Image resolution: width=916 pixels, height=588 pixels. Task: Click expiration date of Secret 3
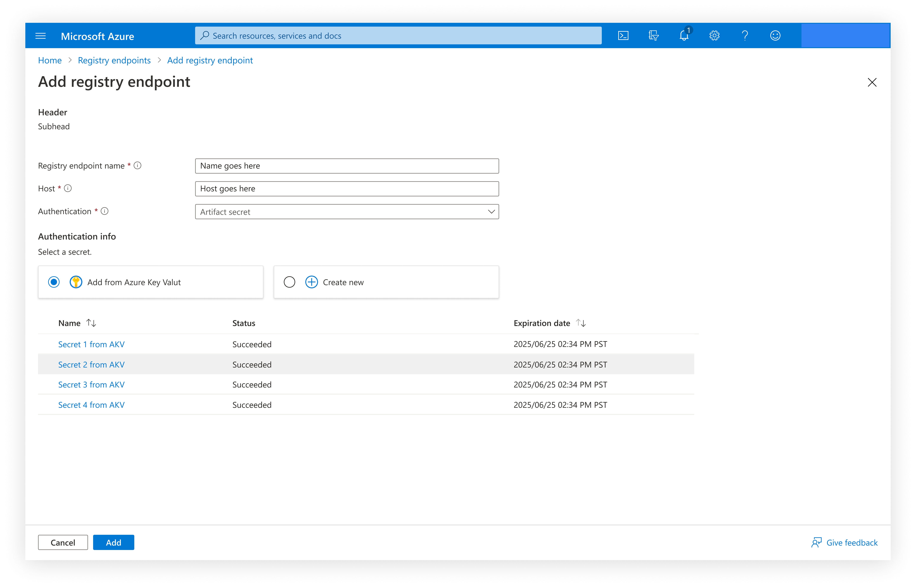point(560,384)
